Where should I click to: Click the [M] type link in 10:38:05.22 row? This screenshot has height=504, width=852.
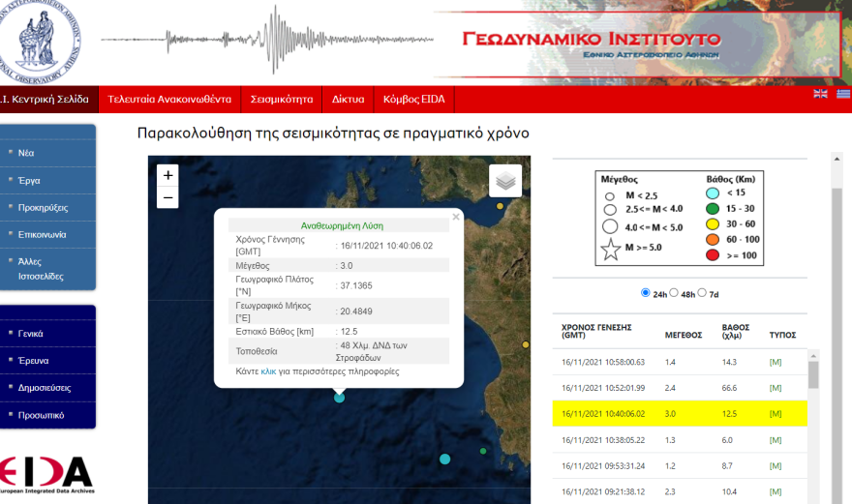pos(776,440)
